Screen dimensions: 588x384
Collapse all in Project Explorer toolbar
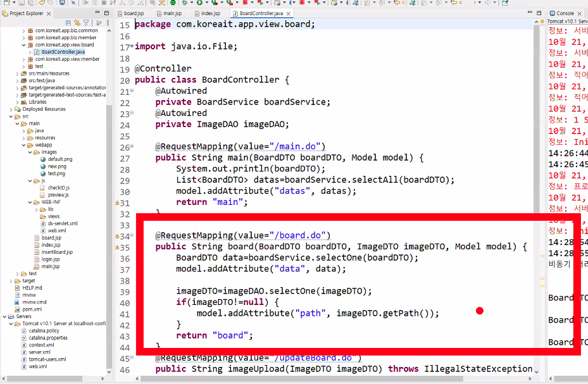point(68,23)
